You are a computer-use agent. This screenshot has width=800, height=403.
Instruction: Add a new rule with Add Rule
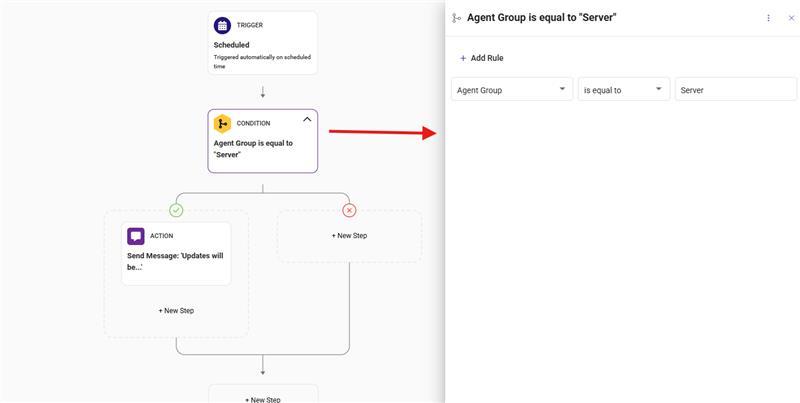(481, 58)
